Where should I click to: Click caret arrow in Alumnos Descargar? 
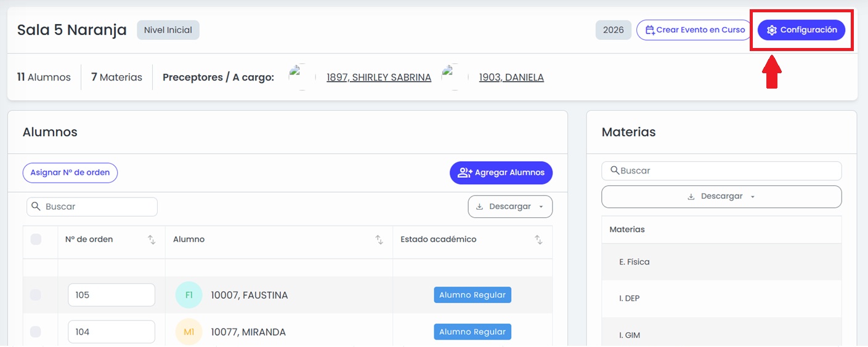pyautogui.click(x=541, y=207)
